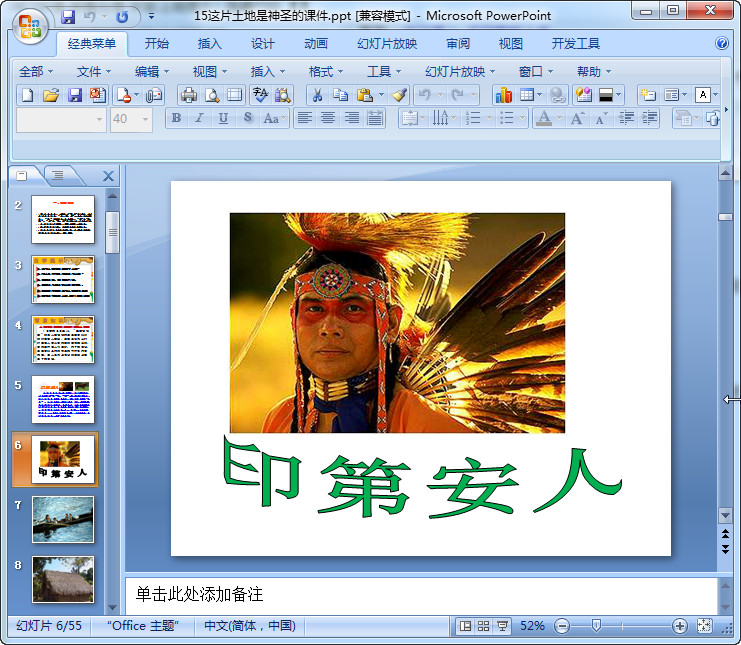The image size is (741, 645).
Task: Decrease font size with the small A icon
Action: [x=601, y=118]
